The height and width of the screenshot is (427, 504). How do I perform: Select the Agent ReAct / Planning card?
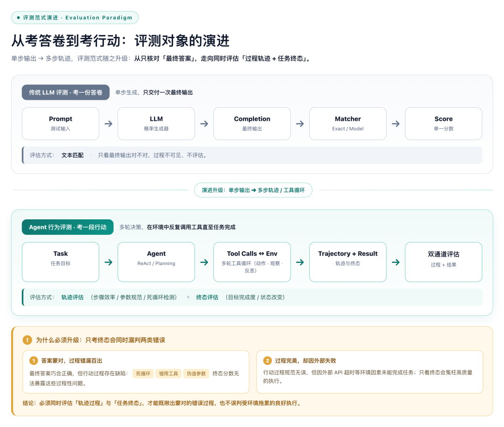coord(156,262)
